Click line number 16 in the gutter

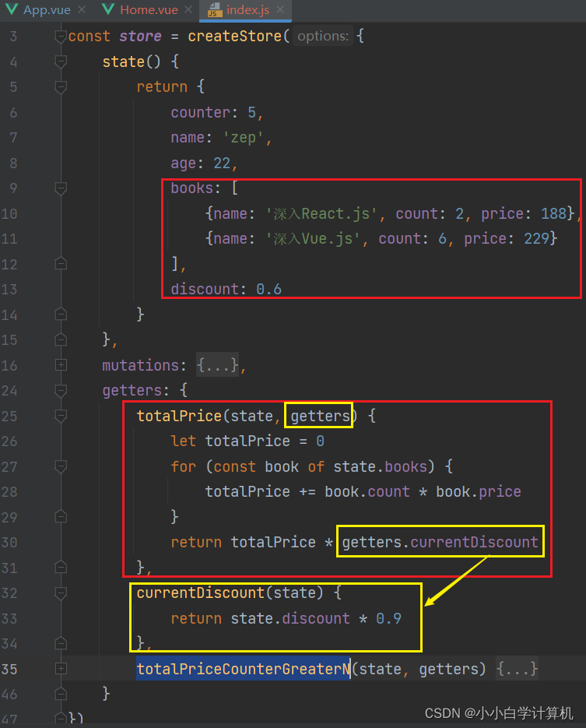coord(9,365)
